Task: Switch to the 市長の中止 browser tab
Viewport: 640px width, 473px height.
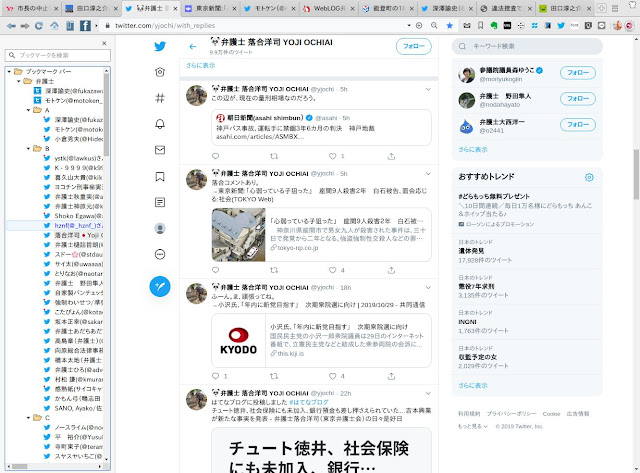Action: (x=32, y=8)
